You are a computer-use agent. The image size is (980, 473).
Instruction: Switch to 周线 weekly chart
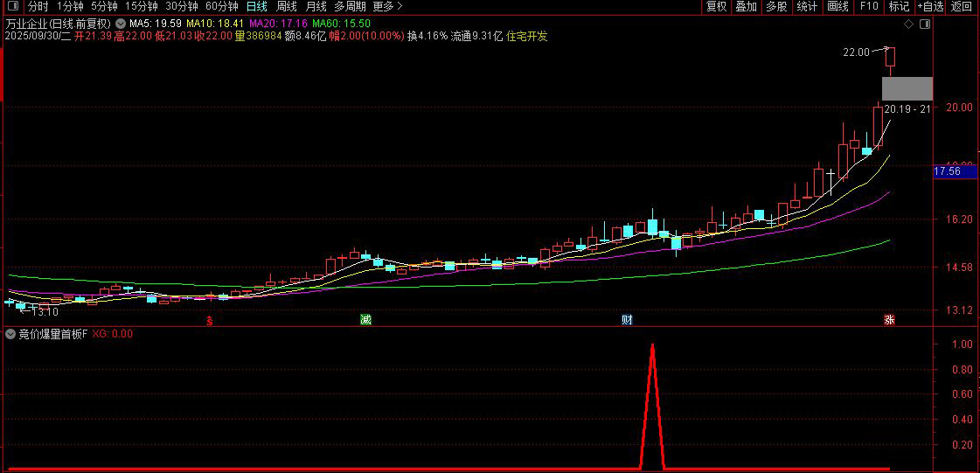[x=286, y=7]
